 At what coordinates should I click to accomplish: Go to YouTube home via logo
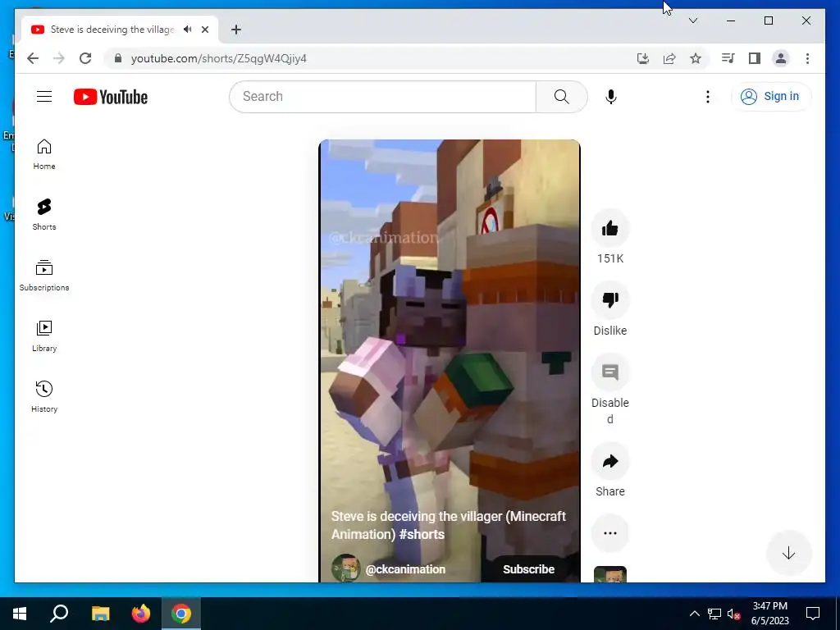tap(111, 97)
